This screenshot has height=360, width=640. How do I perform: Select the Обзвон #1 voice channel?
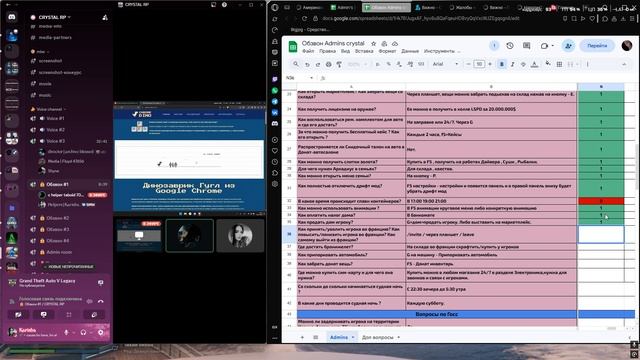tap(57, 184)
